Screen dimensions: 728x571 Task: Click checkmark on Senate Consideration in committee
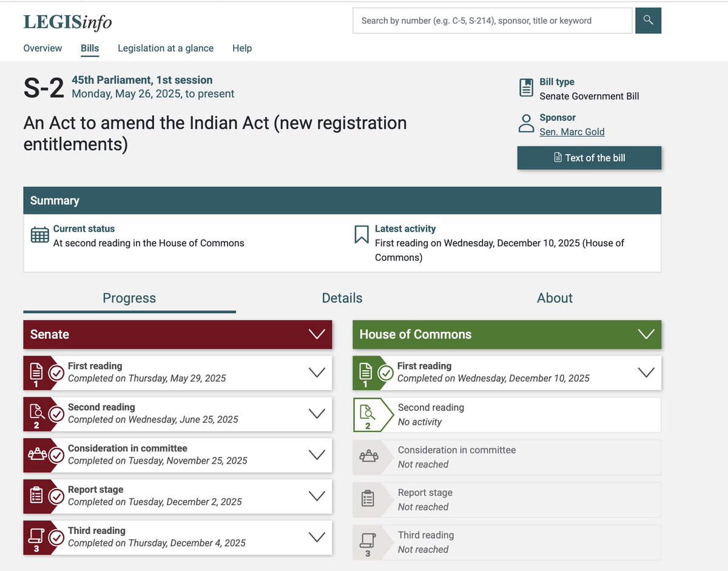point(56,454)
